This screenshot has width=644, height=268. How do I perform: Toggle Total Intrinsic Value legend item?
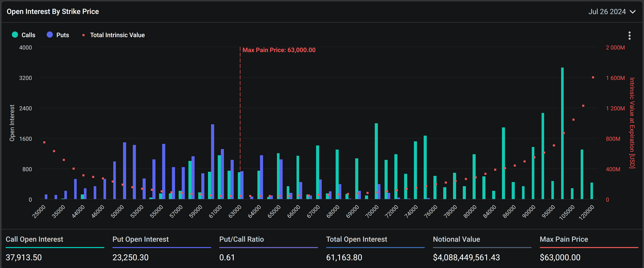117,35
